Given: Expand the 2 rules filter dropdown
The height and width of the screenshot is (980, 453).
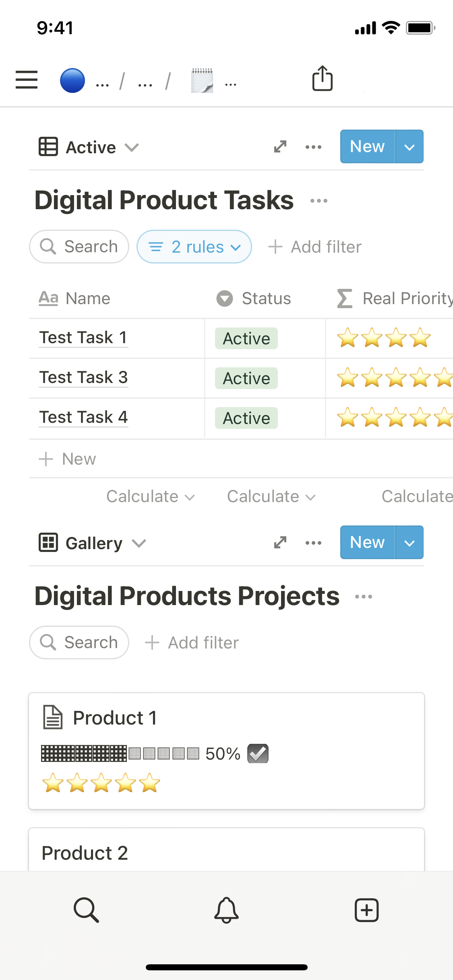Looking at the screenshot, I should (x=194, y=247).
